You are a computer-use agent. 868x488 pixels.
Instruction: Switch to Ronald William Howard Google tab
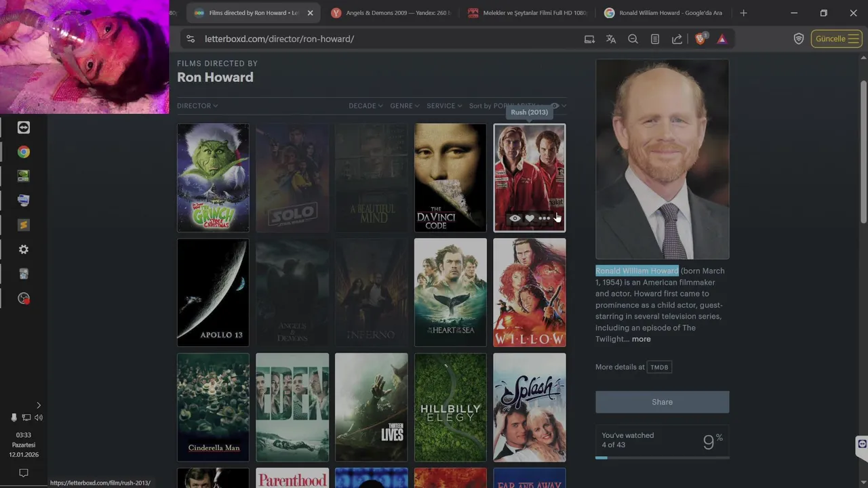665,13
